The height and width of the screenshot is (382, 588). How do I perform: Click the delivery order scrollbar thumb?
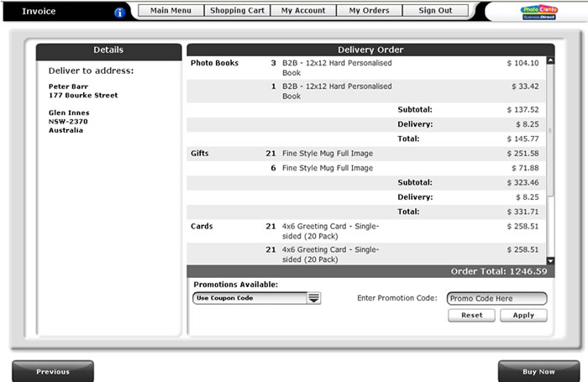[550, 130]
